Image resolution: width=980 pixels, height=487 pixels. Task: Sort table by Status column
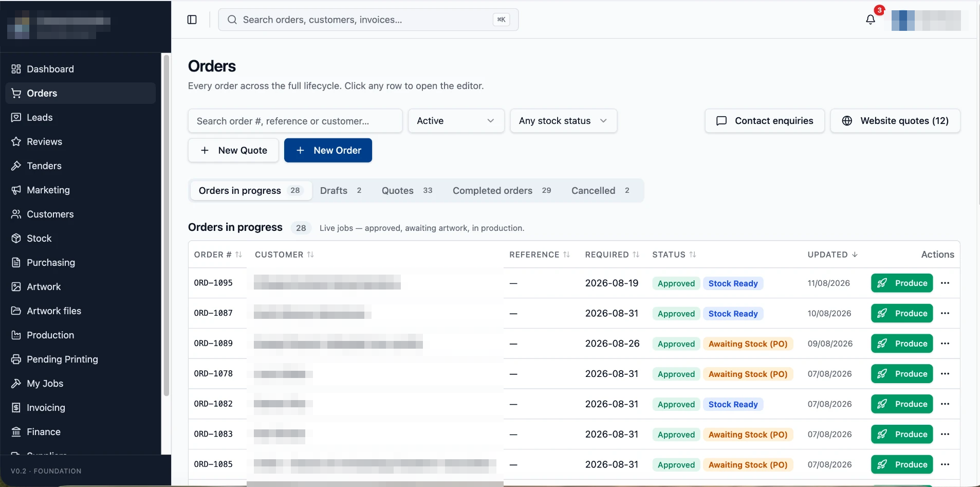674,255
